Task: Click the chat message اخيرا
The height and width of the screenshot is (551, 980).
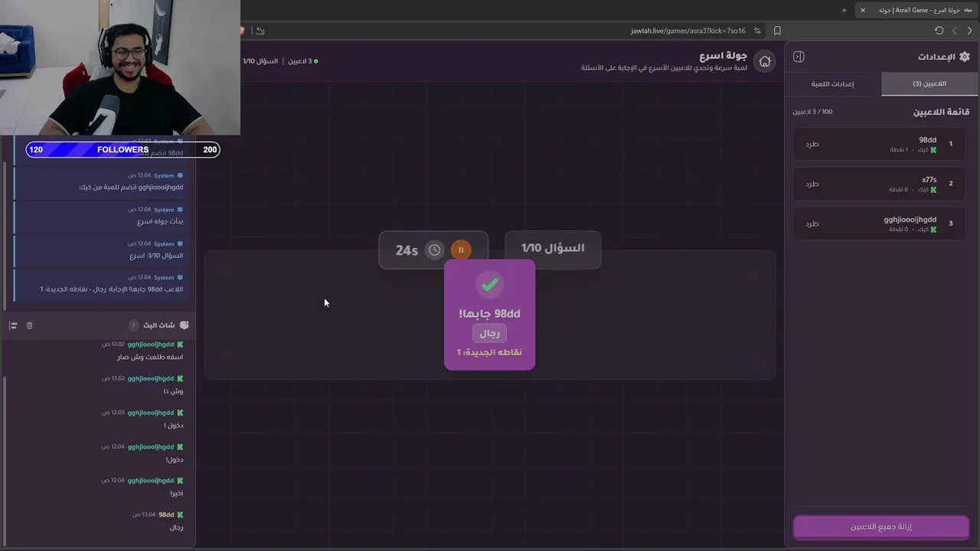Action: (x=176, y=494)
